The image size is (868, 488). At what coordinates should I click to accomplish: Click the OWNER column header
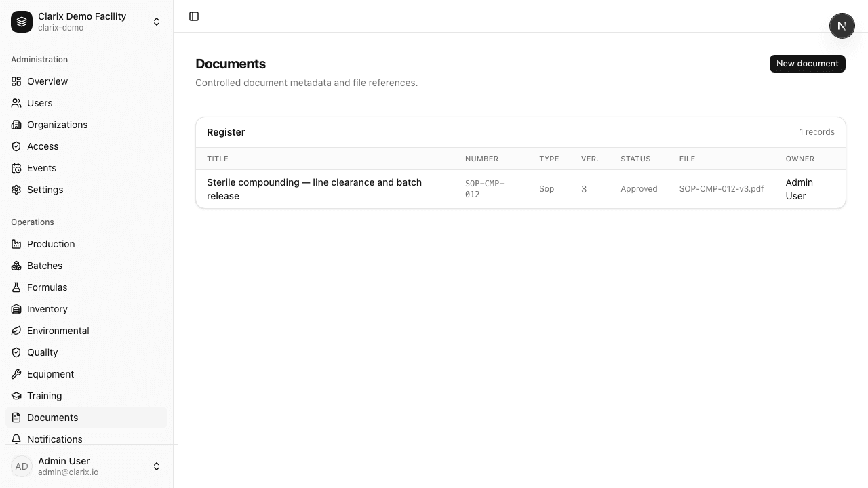(x=800, y=159)
